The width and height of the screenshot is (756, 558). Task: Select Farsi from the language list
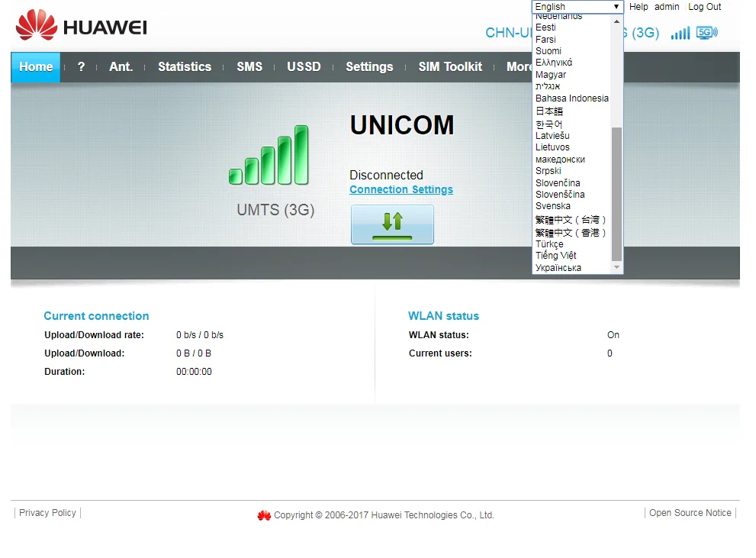[571, 40]
